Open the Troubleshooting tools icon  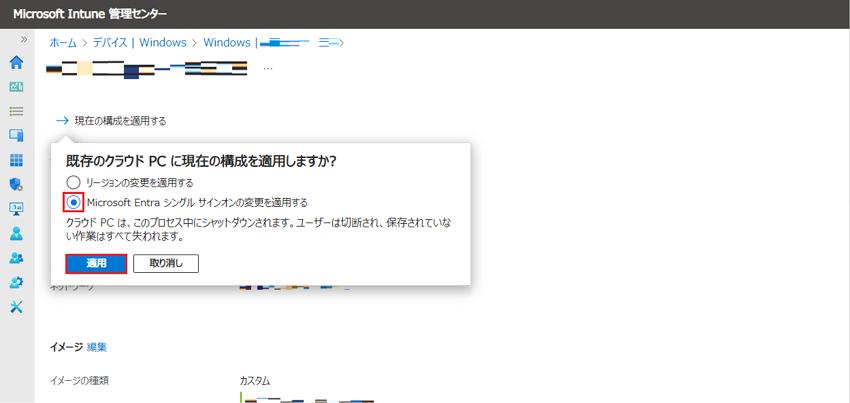coord(17,307)
